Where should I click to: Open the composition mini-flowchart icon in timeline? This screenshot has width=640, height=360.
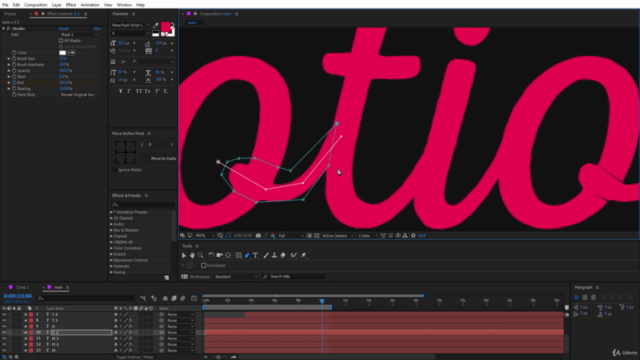(x=142, y=298)
